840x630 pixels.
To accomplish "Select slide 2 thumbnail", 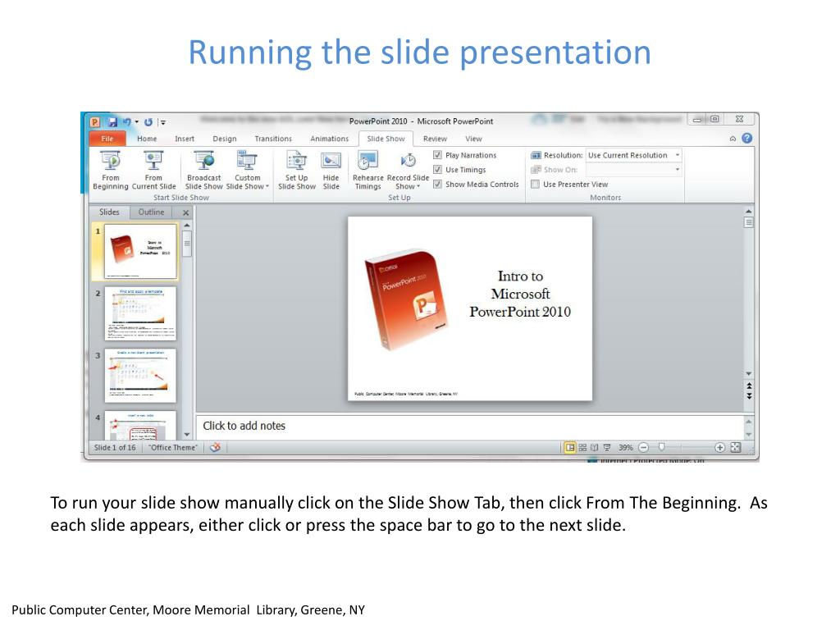I will [140, 314].
